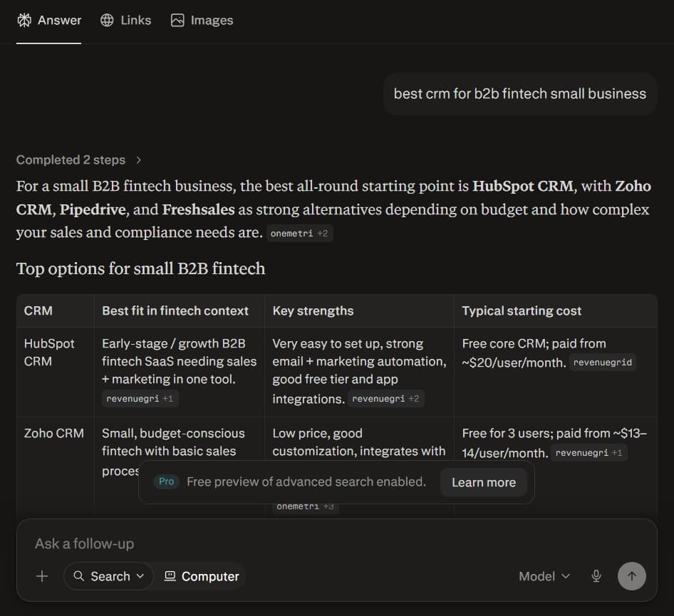
Task: Click bold 'Freshsales' in the intro paragraph
Action: (198, 209)
